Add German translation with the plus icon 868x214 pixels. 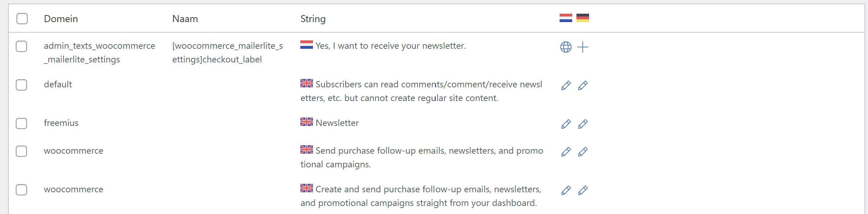click(x=583, y=47)
